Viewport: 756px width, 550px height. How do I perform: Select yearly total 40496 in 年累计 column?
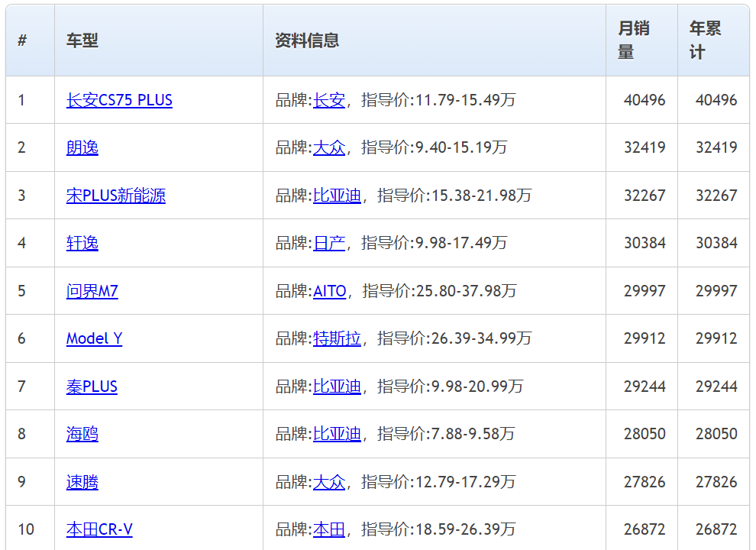(x=716, y=100)
